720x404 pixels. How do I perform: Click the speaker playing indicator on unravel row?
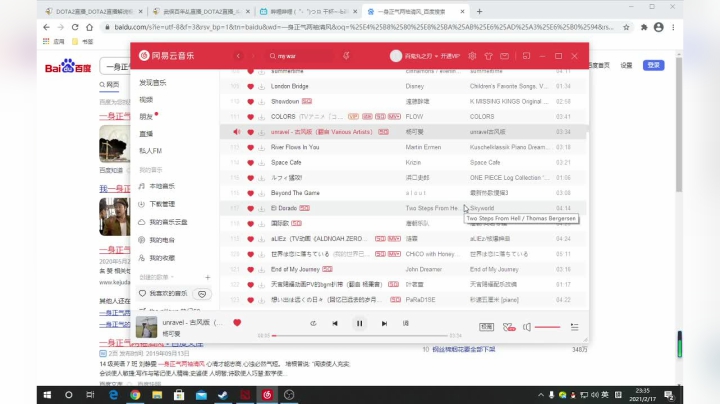pyautogui.click(x=236, y=132)
